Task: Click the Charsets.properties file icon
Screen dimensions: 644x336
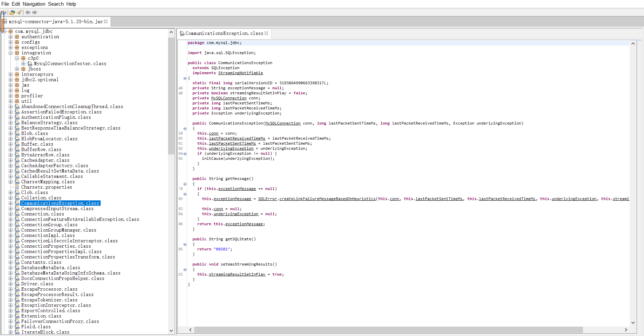Action: tap(17, 187)
